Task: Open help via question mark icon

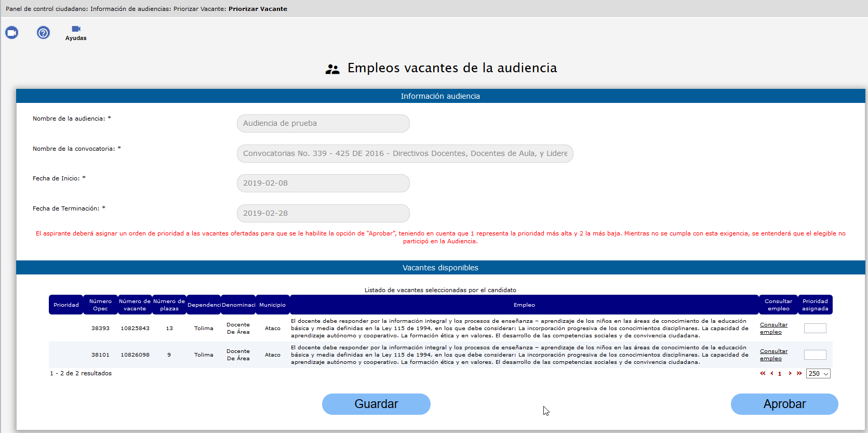Action: pyautogui.click(x=43, y=33)
